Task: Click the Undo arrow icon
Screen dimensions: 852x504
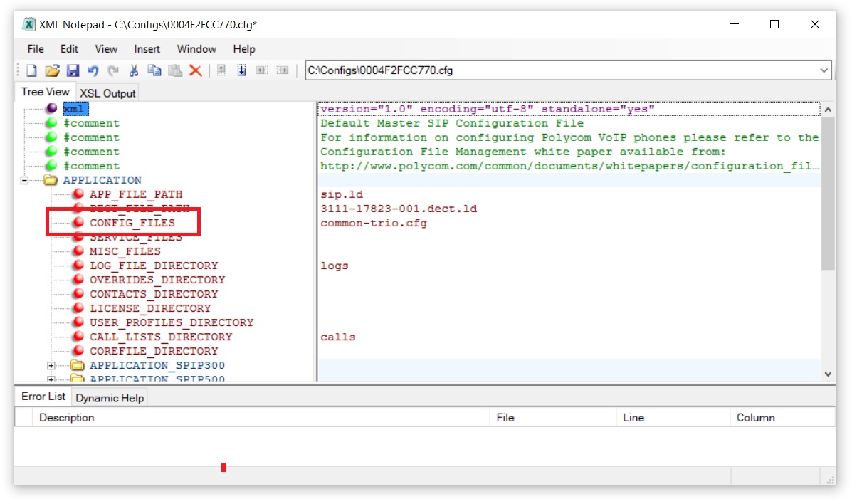Action: (x=93, y=70)
